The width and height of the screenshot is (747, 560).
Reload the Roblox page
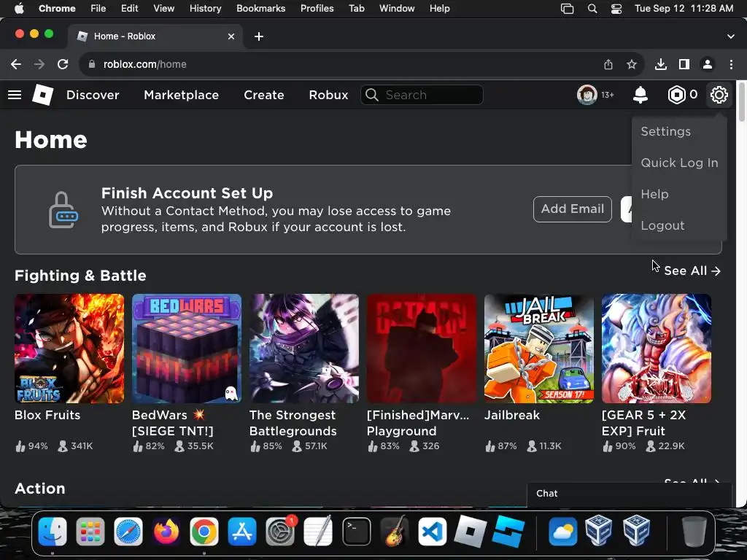pyautogui.click(x=63, y=64)
